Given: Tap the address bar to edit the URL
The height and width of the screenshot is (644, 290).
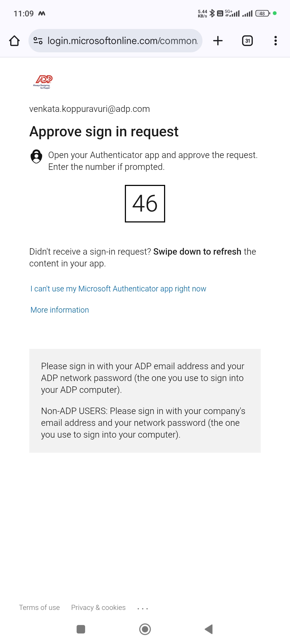Looking at the screenshot, I should [121, 41].
